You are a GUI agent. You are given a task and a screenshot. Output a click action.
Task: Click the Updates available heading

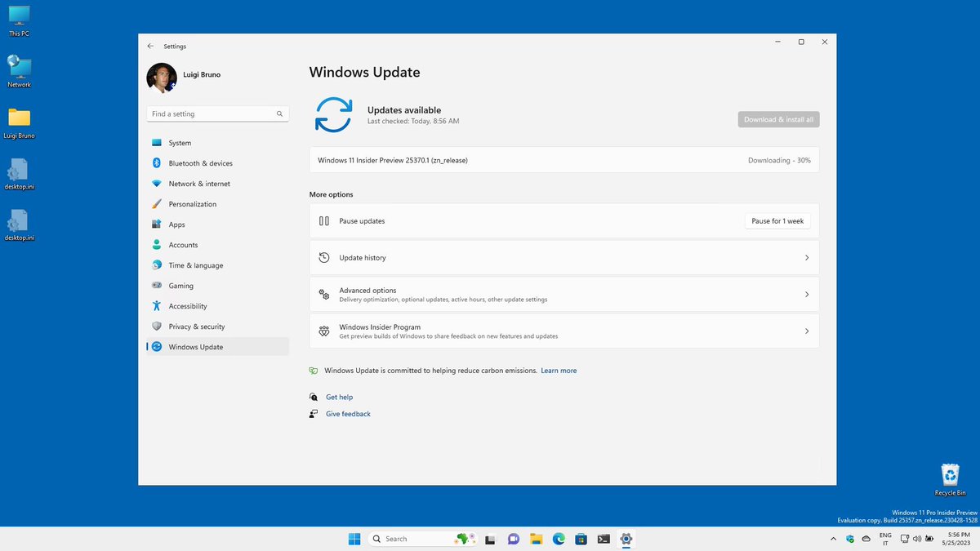point(404,110)
